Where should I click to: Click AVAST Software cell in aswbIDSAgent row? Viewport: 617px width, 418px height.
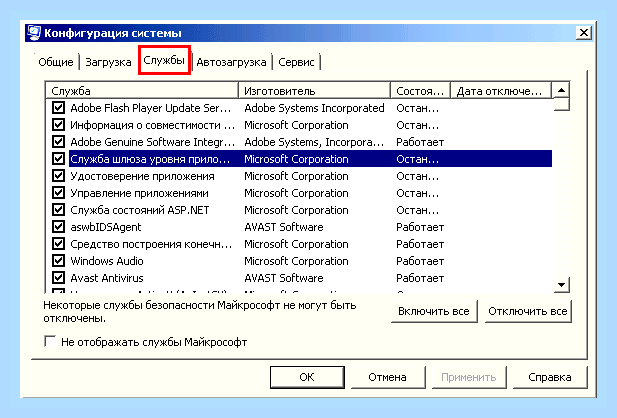(x=284, y=227)
